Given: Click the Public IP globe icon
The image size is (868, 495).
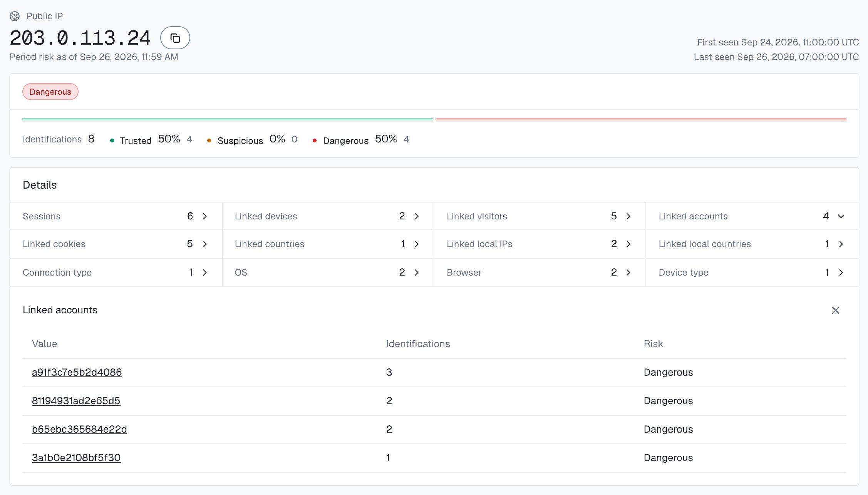Looking at the screenshot, I should click(15, 16).
